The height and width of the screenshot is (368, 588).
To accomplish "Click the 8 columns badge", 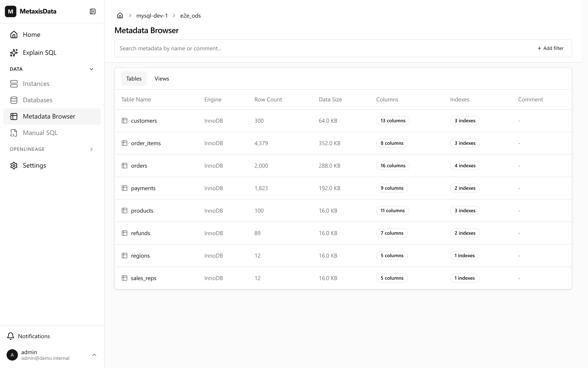I will [x=392, y=143].
